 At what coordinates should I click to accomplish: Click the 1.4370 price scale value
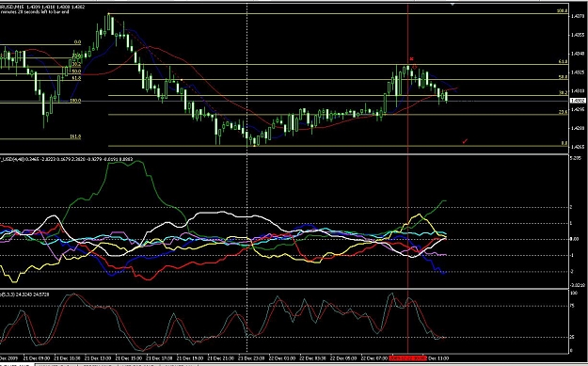577,16
